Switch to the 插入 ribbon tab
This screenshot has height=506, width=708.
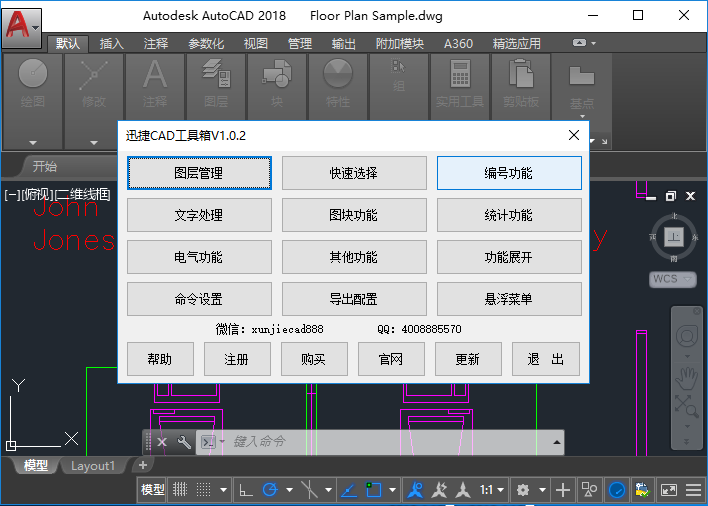coord(112,44)
